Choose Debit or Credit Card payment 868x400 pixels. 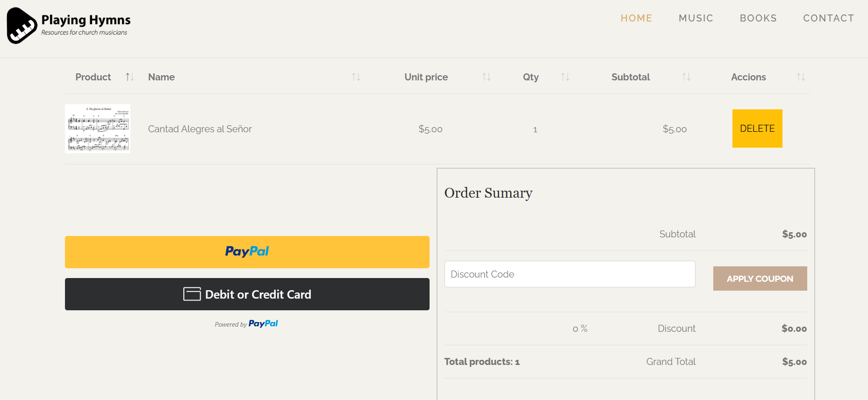(x=247, y=294)
